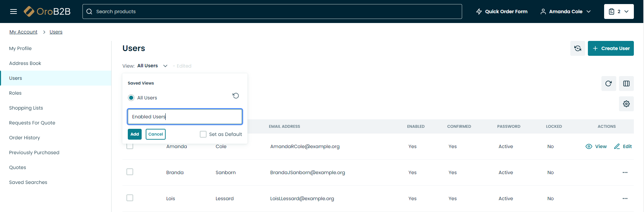Click the view name input field
The height and width of the screenshot is (212, 644).
point(185,117)
